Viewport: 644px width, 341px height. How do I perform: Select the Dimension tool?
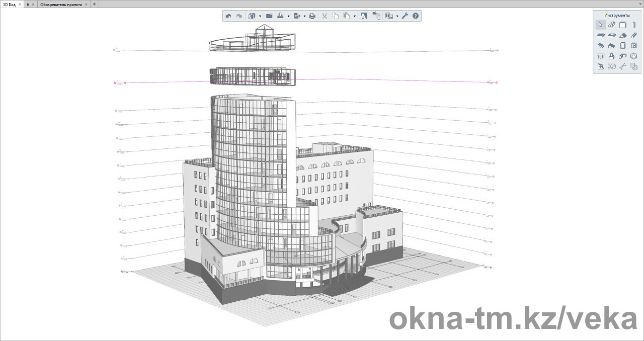click(612, 66)
